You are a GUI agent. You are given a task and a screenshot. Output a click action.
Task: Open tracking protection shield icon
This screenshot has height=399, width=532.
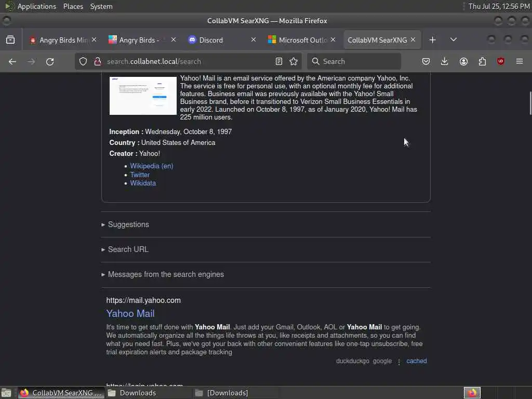83,61
